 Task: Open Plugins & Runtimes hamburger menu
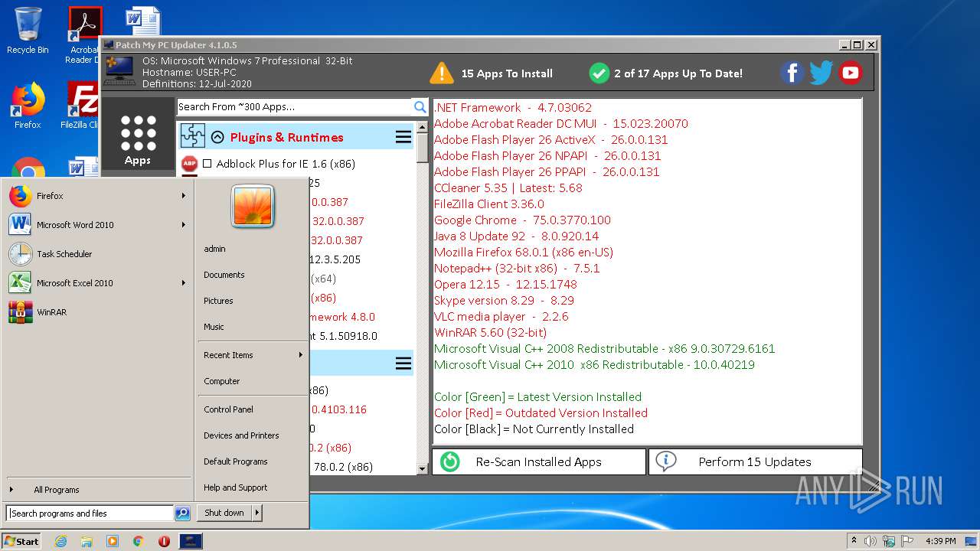click(403, 137)
